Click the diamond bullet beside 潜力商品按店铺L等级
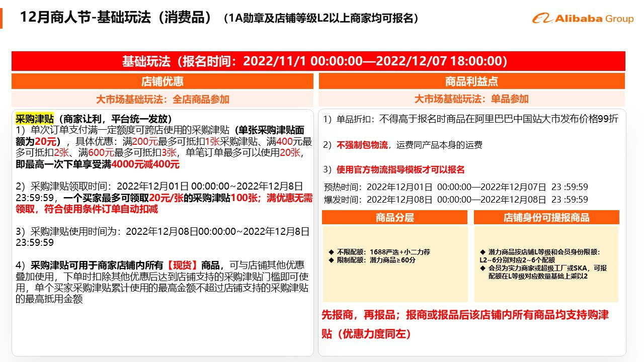Viewport: 644px width, 362px height. tap(482, 252)
